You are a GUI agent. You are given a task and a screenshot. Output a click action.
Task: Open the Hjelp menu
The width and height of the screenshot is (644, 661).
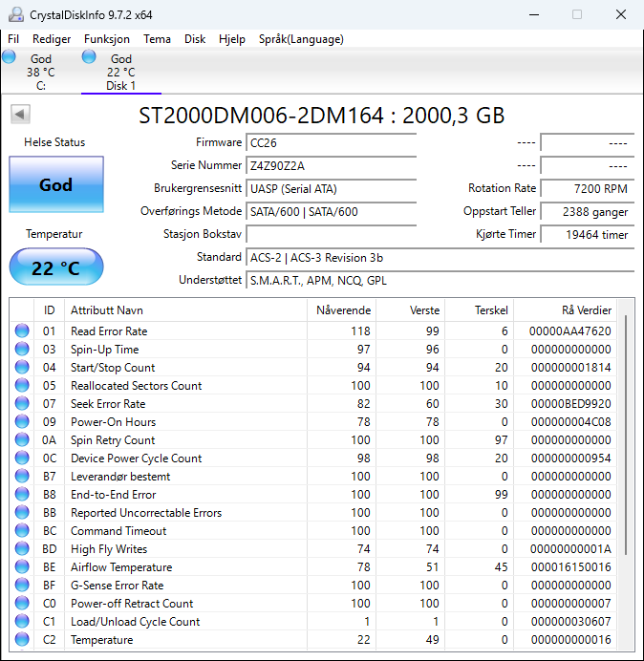(232, 39)
